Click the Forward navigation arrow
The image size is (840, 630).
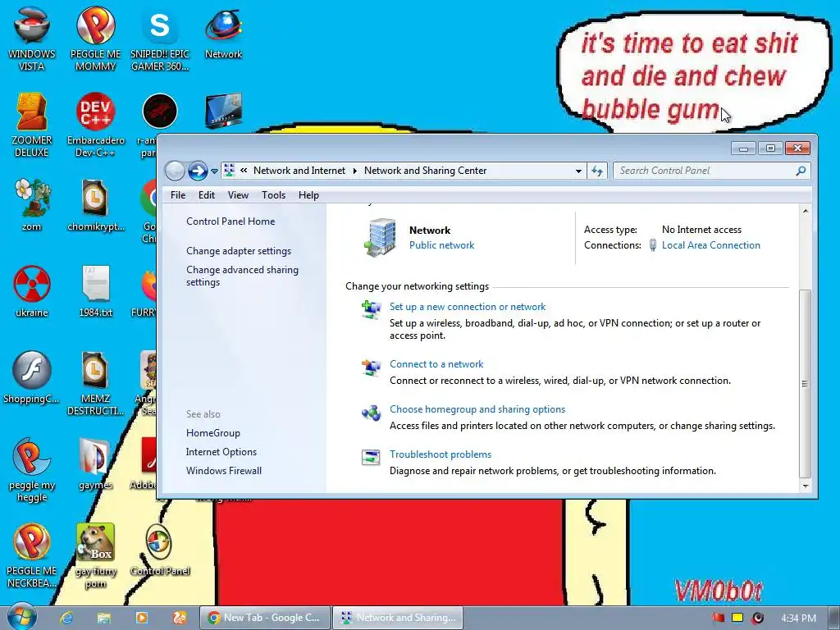coord(197,171)
